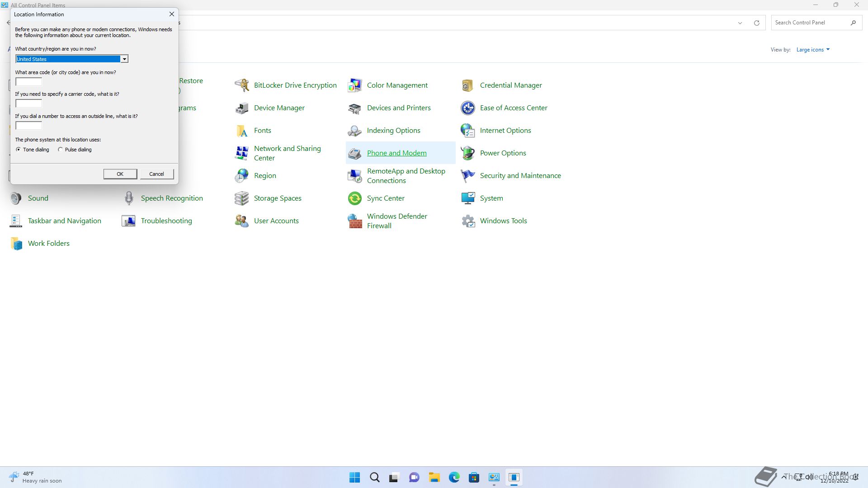Click the Device Manager icon
This screenshot has width=868, height=488.
242,108
